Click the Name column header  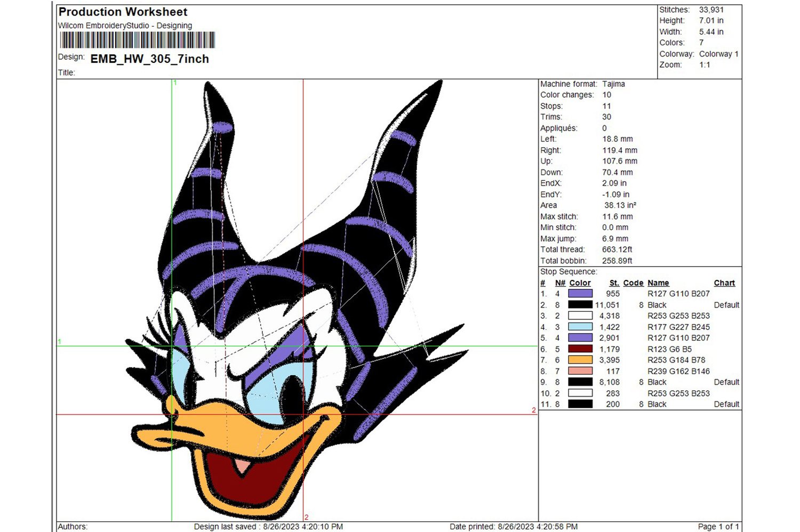point(658,283)
